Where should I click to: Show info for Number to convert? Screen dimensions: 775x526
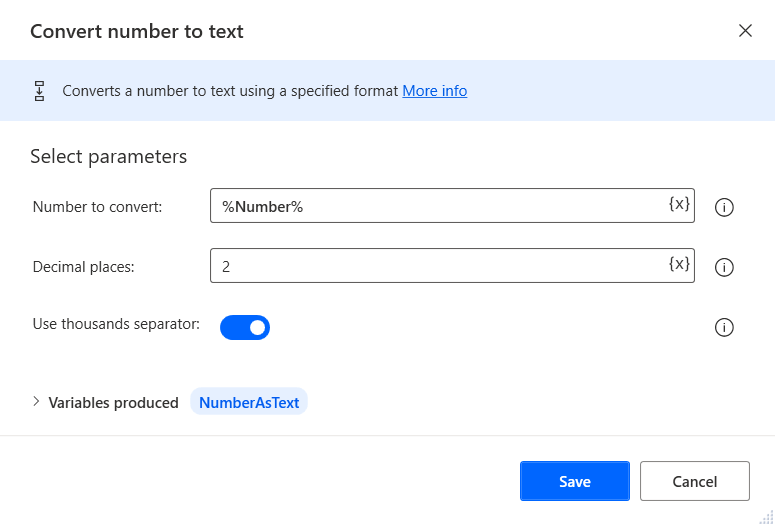coord(725,207)
